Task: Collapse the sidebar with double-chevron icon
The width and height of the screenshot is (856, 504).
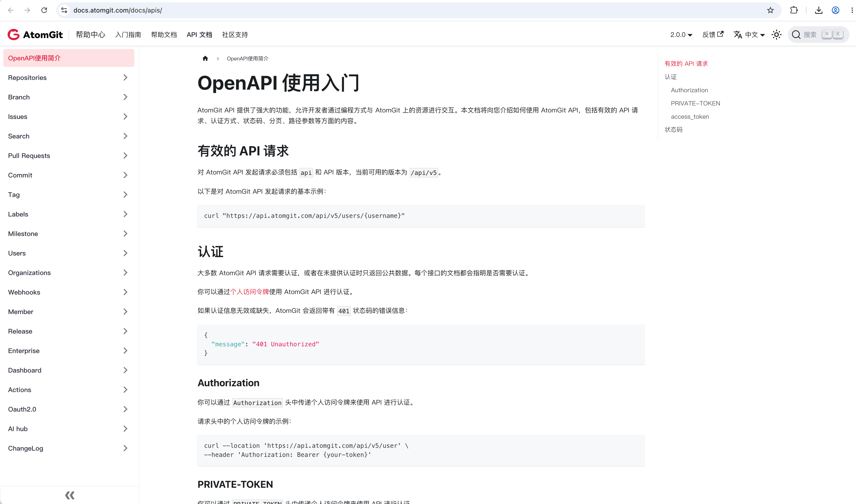Action: 70,495
